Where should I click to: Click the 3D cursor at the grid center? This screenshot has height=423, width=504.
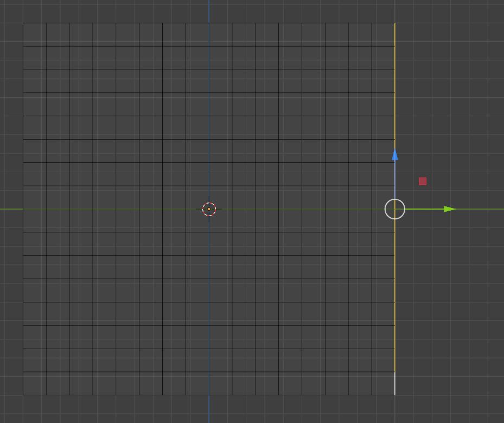click(x=209, y=209)
